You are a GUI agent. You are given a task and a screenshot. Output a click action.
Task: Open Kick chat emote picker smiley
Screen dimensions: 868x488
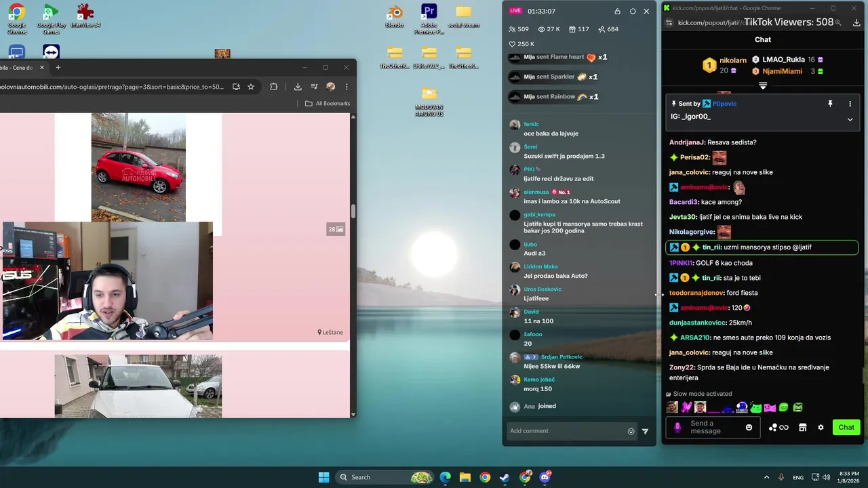coord(749,428)
